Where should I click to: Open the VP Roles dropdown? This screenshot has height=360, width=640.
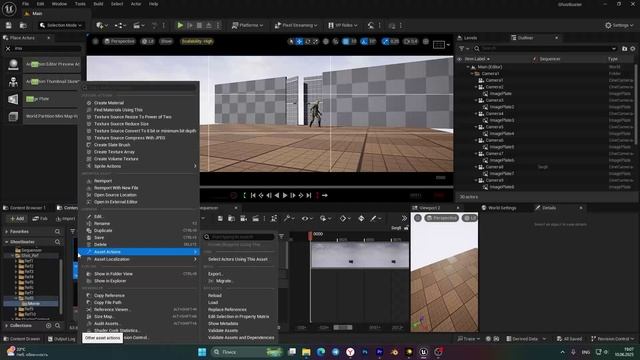343,25
